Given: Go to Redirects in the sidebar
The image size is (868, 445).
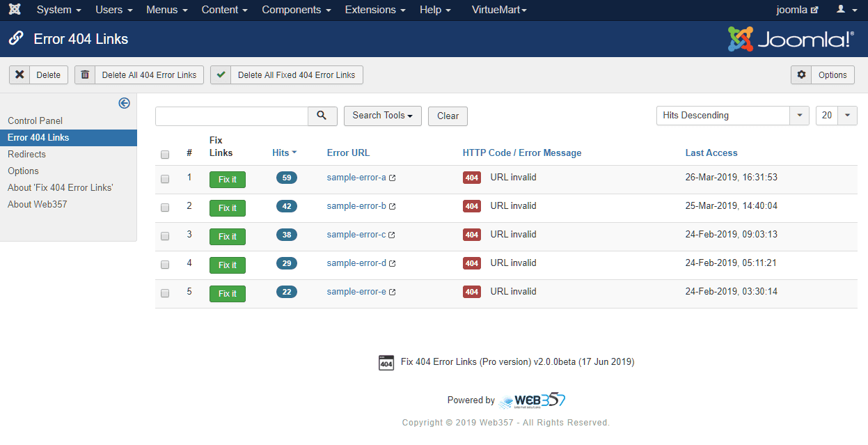Looking at the screenshot, I should [26, 154].
